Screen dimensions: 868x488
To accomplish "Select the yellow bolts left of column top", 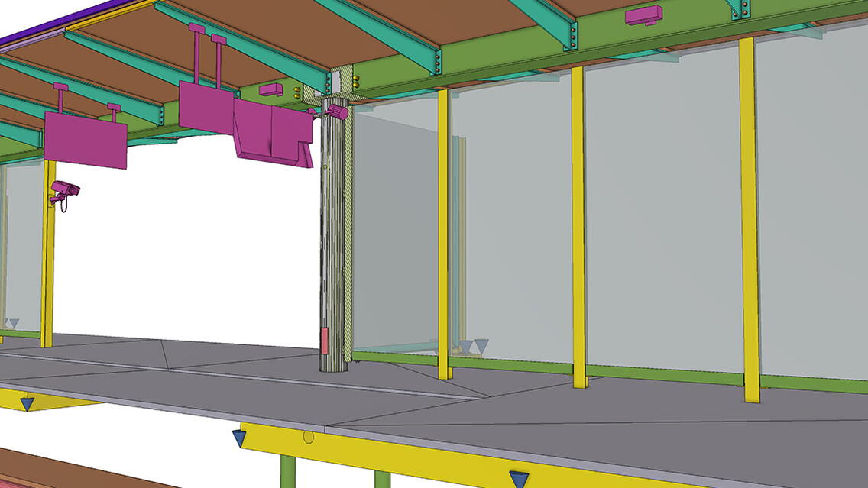I will tap(296, 93).
